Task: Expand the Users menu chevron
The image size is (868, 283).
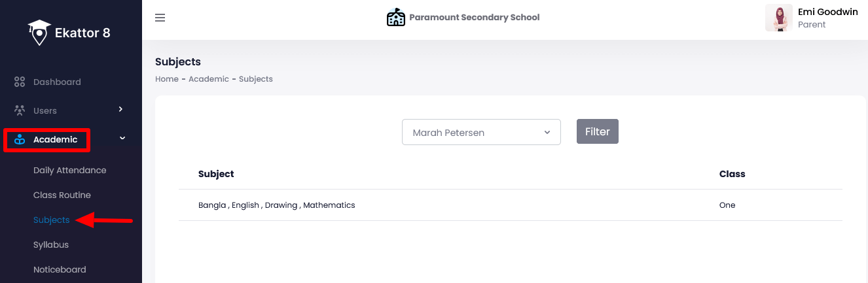Action: (x=120, y=110)
